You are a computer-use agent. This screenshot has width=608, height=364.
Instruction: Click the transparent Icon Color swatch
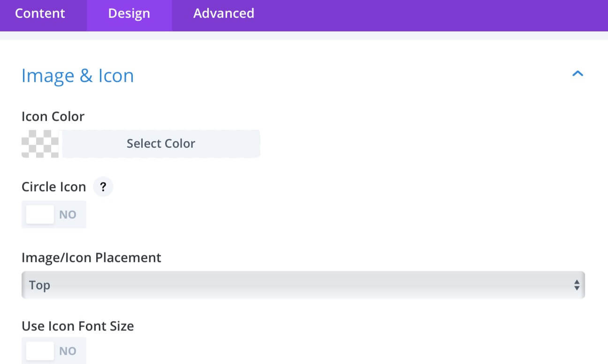[x=40, y=144]
